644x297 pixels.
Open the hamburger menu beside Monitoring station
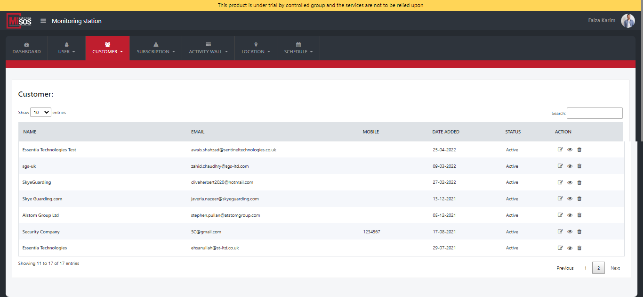point(43,21)
